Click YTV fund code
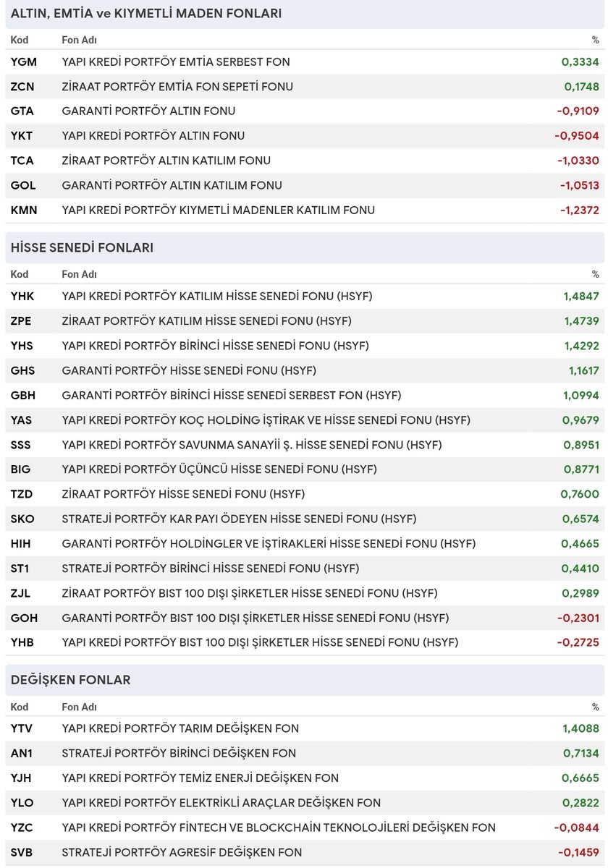Screen dimensions: 608x868 [x=22, y=728]
